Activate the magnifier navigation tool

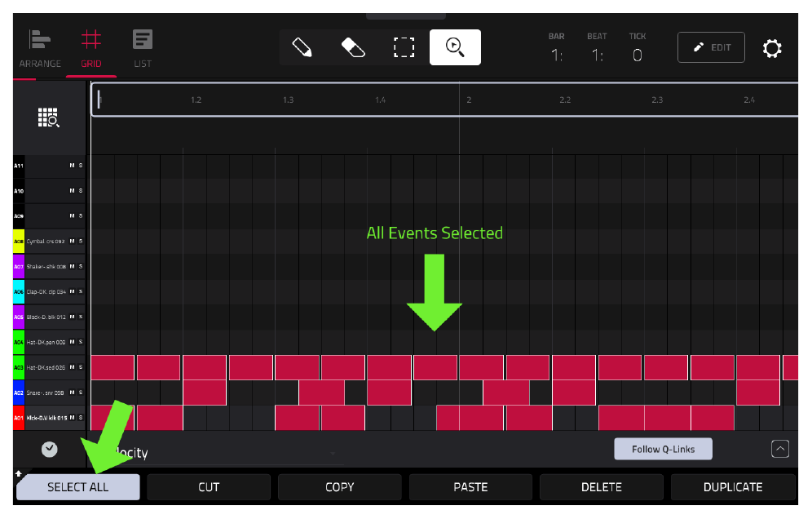coord(455,47)
